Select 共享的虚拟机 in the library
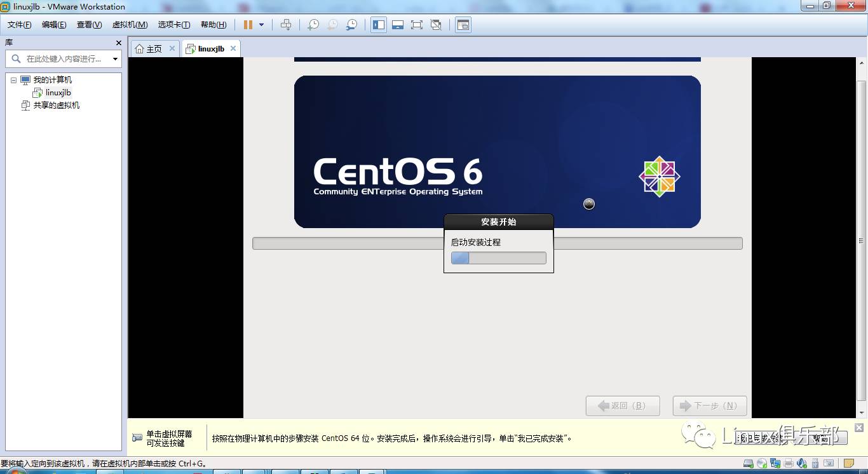 click(56, 105)
